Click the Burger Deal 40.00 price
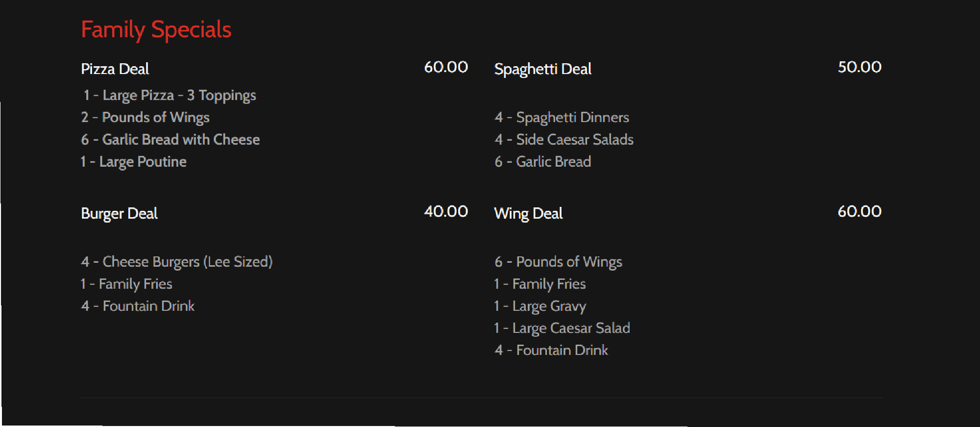980x427 pixels. click(x=445, y=212)
